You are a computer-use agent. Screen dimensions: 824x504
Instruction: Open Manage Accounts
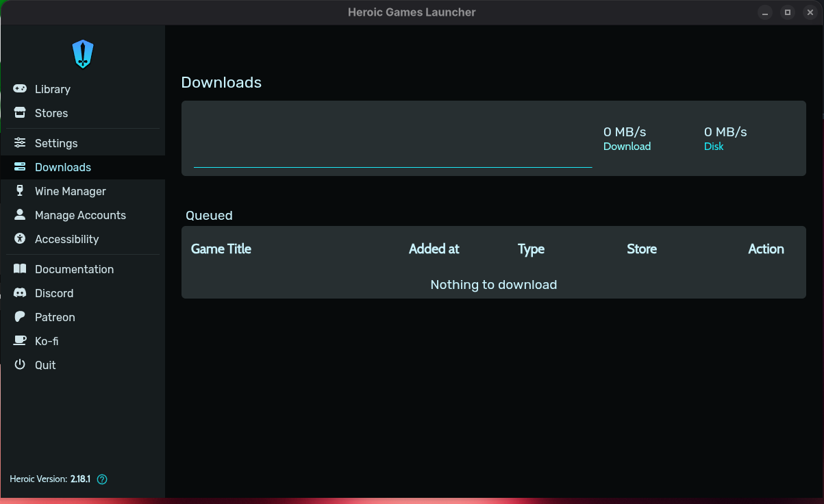(82, 215)
